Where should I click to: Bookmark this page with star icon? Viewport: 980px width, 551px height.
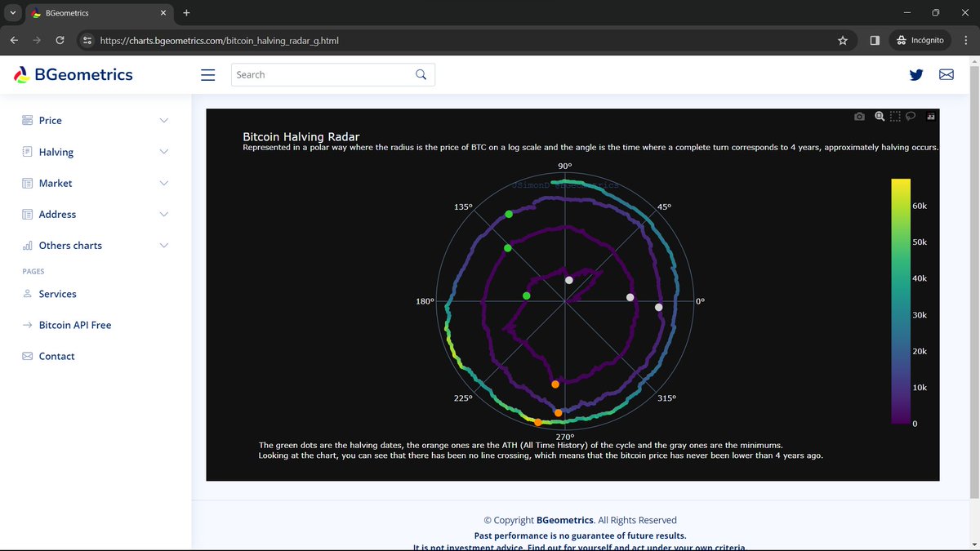point(843,40)
